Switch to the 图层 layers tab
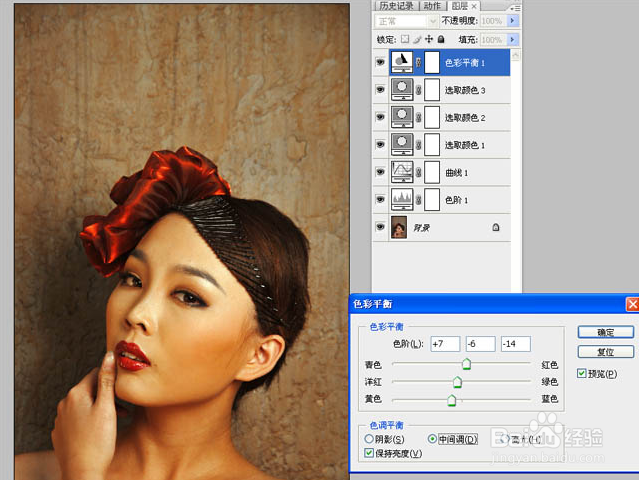Viewport: 639px width, 480px height. (x=460, y=6)
